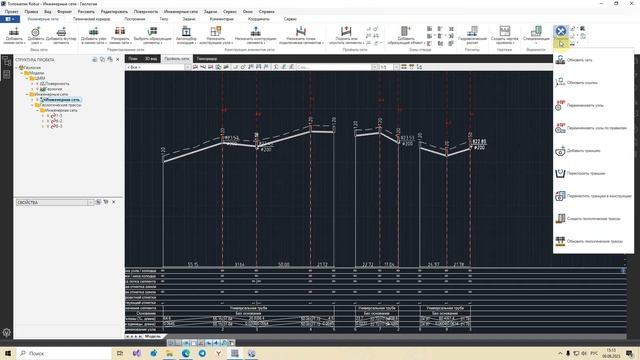640x360 pixels.
Task: Click the settings gear at sidebar bottom
Action: click(x=7, y=333)
